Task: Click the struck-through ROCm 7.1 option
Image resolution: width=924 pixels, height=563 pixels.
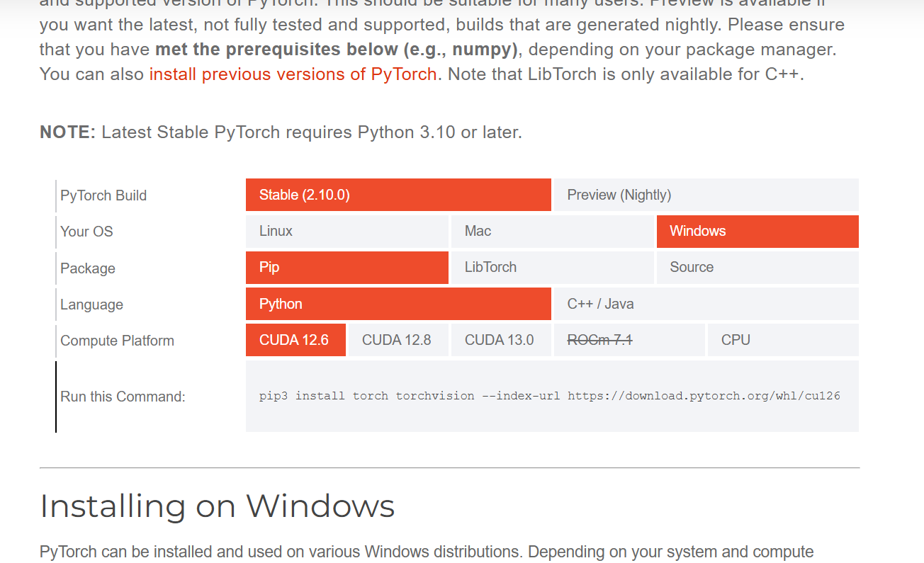Action: tap(629, 340)
